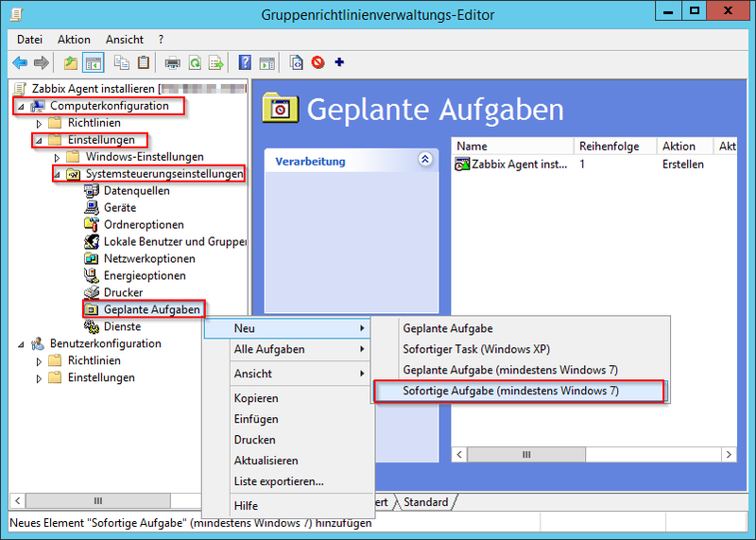This screenshot has height=540, width=756.
Task: Click the blue back arrow toolbar icon
Action: 20,63
